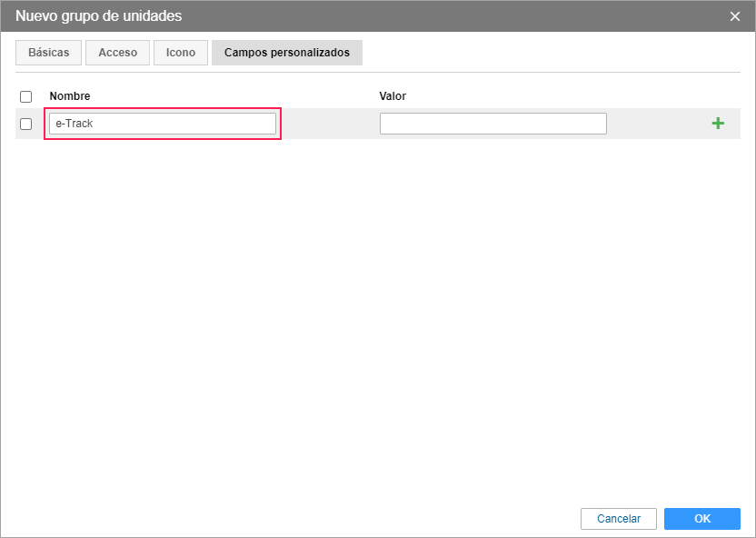Focus the empty Valor input field
The image size is (756, 538).
[492, 124]
